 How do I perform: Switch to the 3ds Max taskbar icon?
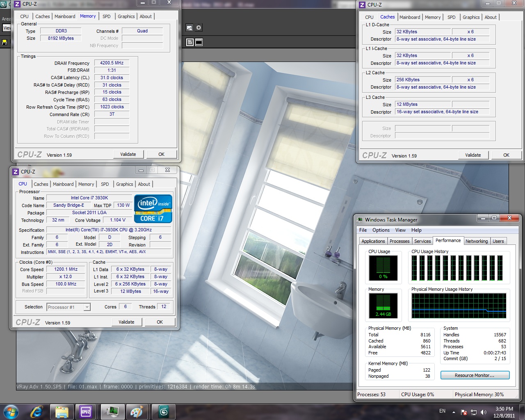(164, 411)
